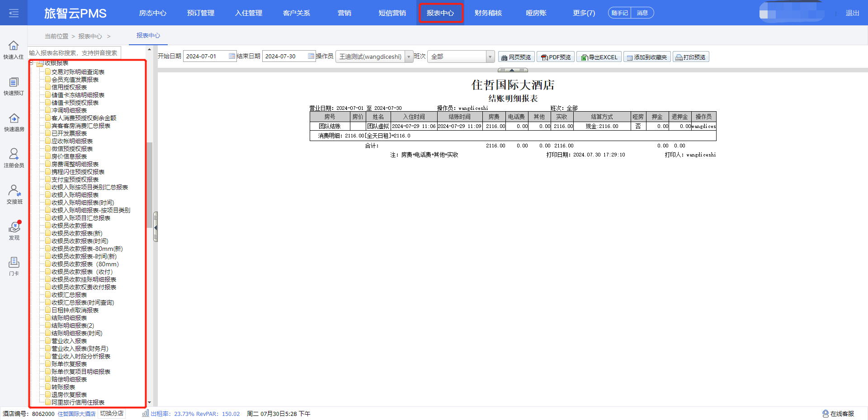The image size is (868, 420).
Task: Click tree scrollbar up arrow
Action: click(150, 50)
